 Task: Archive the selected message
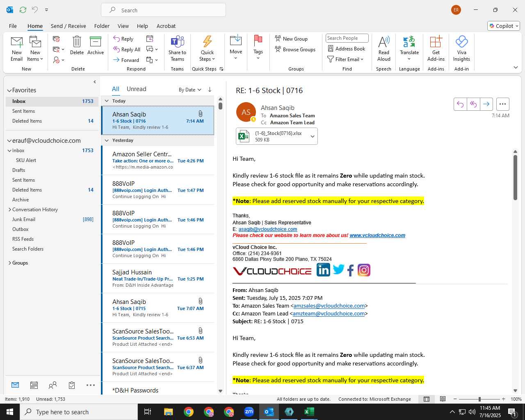(x=96, y=46)
